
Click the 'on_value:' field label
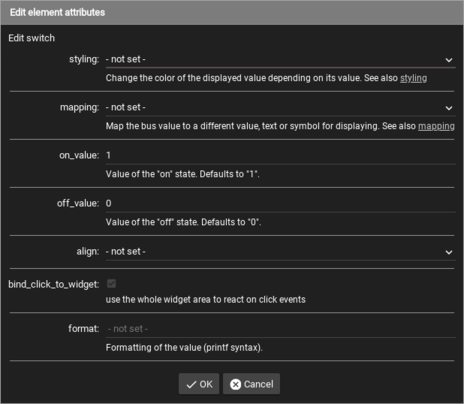tap(79, 155)
